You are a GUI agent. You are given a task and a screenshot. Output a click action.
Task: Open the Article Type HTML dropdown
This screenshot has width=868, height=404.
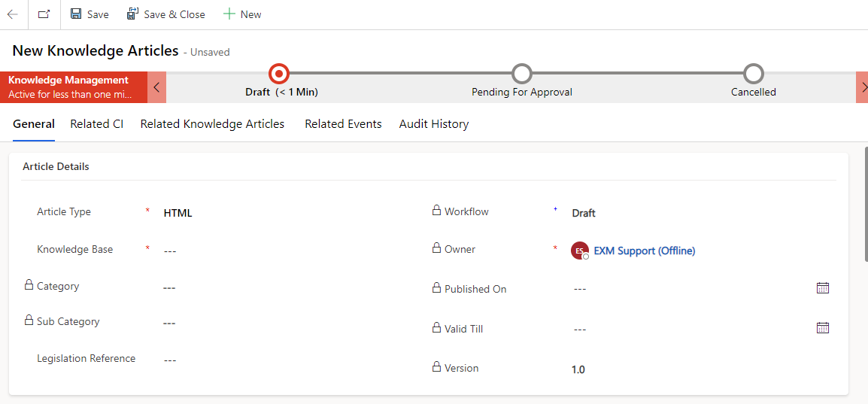click(288, 213)
